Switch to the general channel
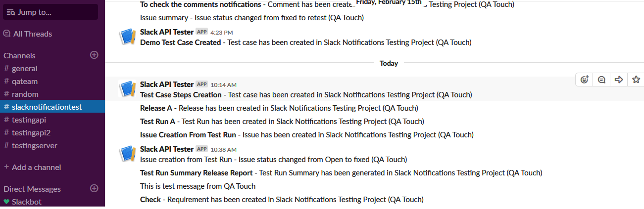Image resolution: width=644 pixels, height=209 pixels. [x=24, y=68]
